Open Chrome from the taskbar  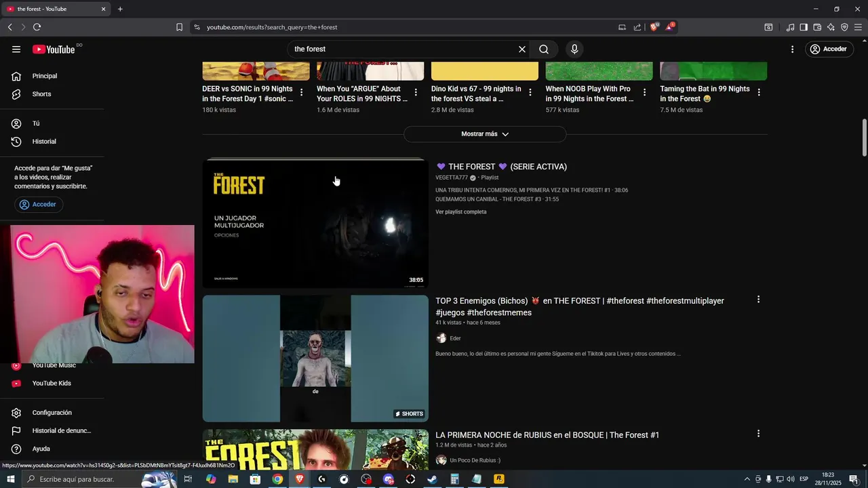277,479
